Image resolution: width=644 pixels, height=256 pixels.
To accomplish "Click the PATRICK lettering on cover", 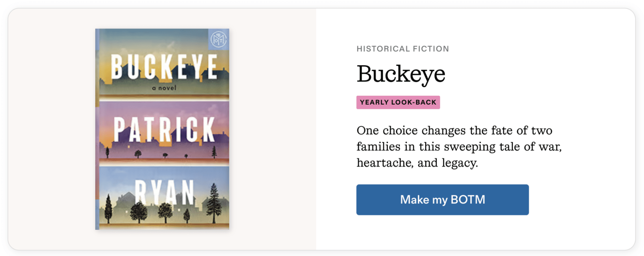I will point(164,129).
